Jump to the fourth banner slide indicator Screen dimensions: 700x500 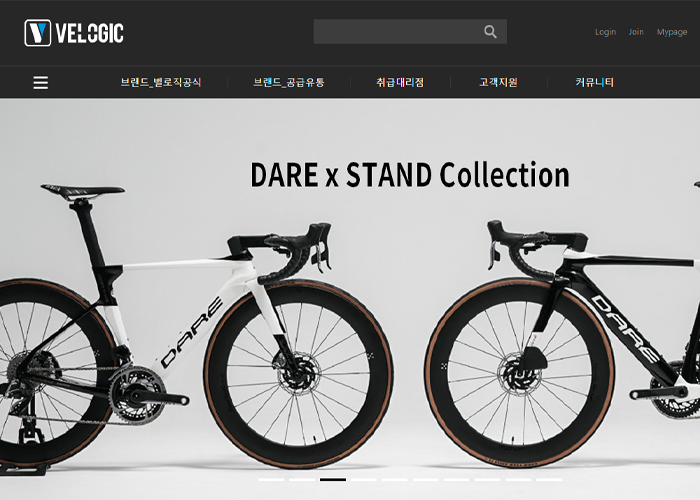[x=364, y=479]
